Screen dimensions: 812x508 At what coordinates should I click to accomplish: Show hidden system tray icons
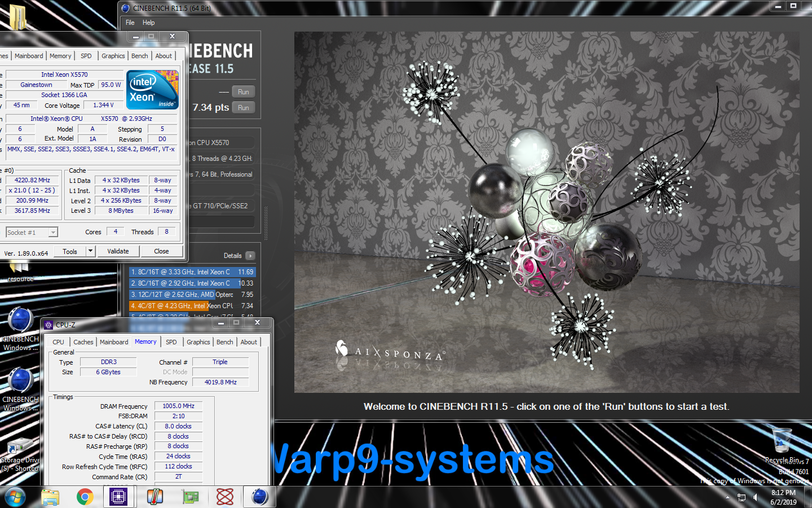[727, 497]
